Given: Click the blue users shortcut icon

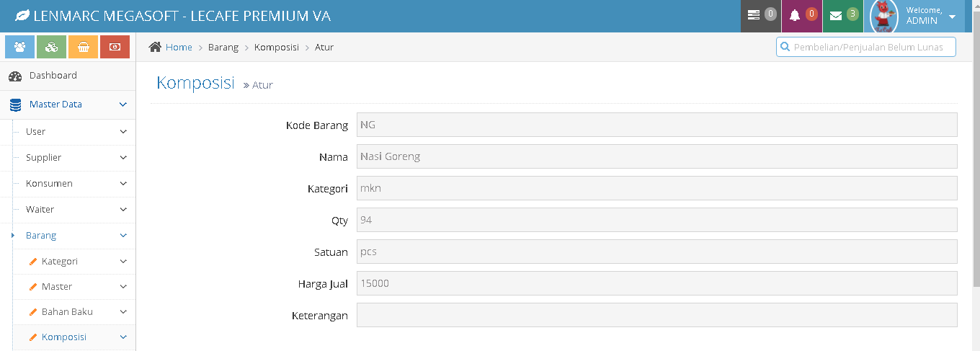Looking at the screenshot, I should click(x=20, y=47).
